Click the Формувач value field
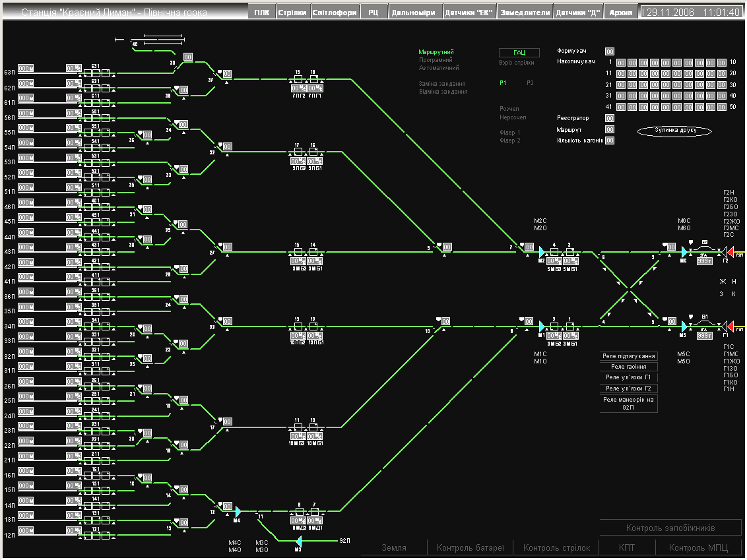This screenshot has height=560, width=747. 610,51
